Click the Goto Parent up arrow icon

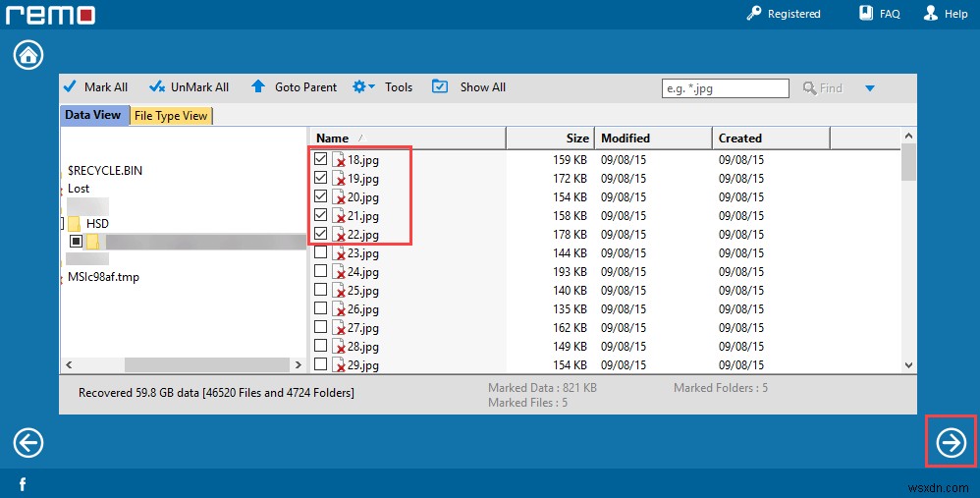click(x=258, y=86)
